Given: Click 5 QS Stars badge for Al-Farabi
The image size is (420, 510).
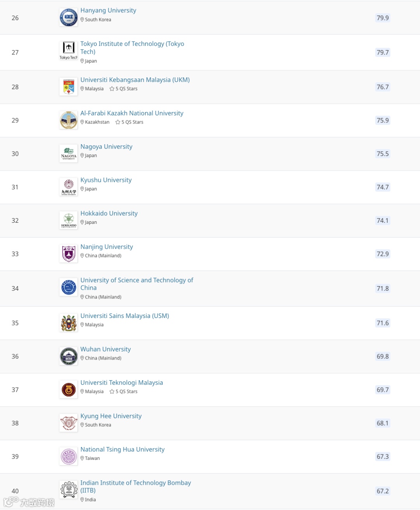Looking at the screenshot, I should click(x=129, y=122).
